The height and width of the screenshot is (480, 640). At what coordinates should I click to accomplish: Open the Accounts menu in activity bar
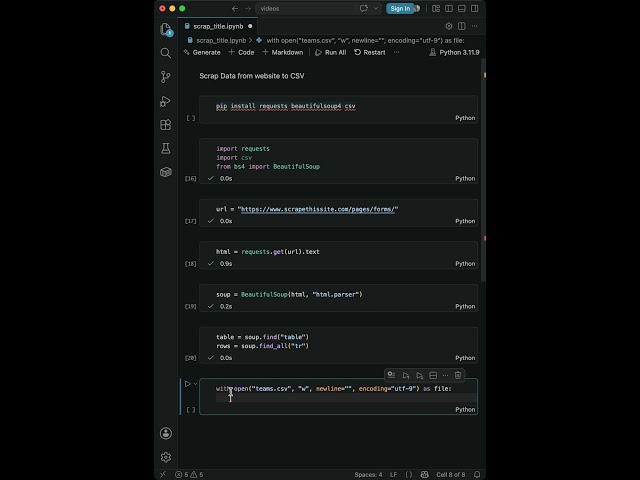166,433
